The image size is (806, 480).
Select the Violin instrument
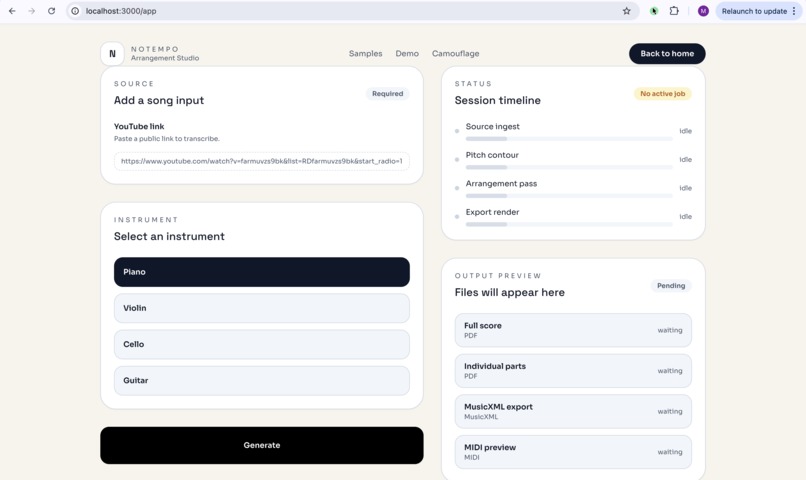coord(262,308)
